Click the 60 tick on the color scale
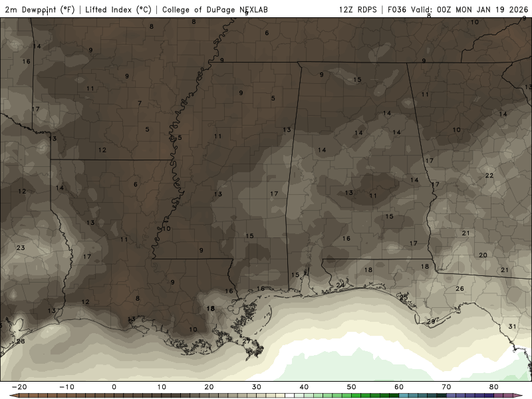Image resolution: width=532 pixels, height=399 pixels. (399, 387)
